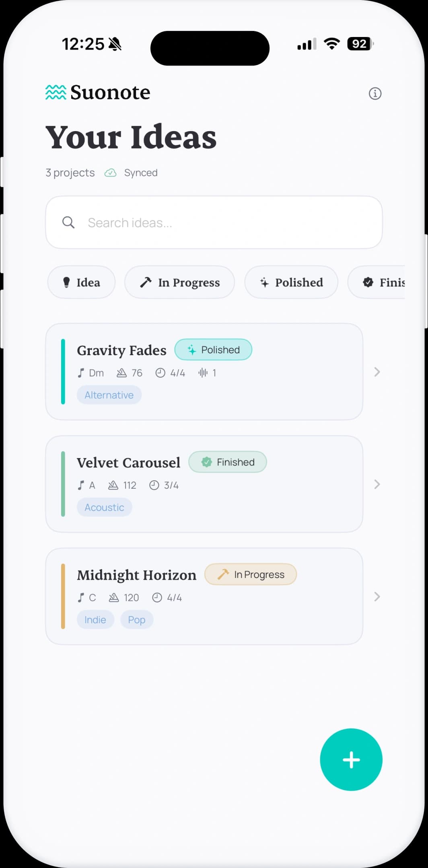Open Velvet Carousel details using its arrow
428x868 pixels.
(x=377, y=484)
